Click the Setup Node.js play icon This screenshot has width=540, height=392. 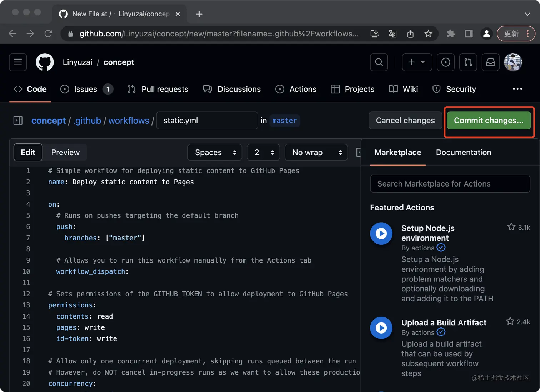[x=381, y=234]
